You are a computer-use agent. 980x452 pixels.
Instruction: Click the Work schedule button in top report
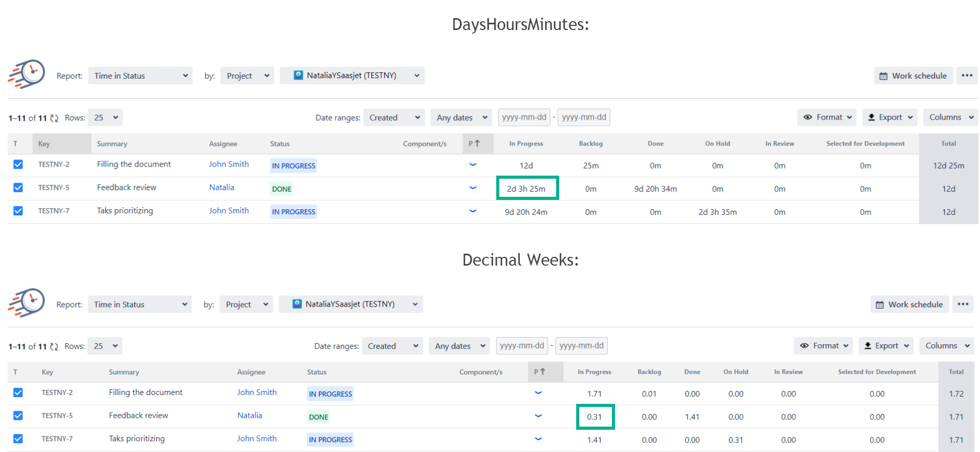[x=913, y=76]
